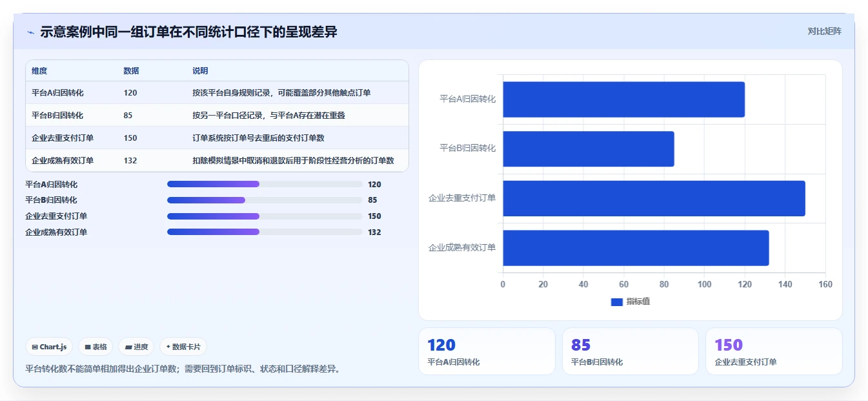The image size is (868, 401).
Task: Select the 数据卡片 tag chip
Action: pos(183,347)
